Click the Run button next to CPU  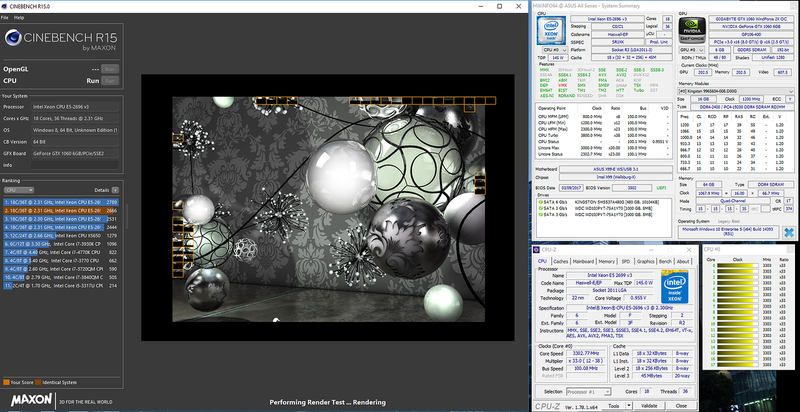pos(110,81)
